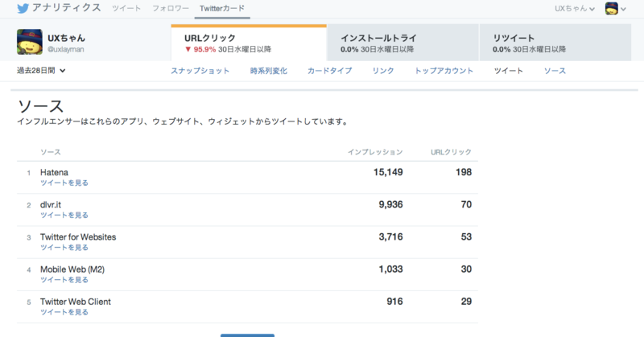Click the UXちゃん profile name
This screenshot has height=337, width=644.
coord(66,38)
